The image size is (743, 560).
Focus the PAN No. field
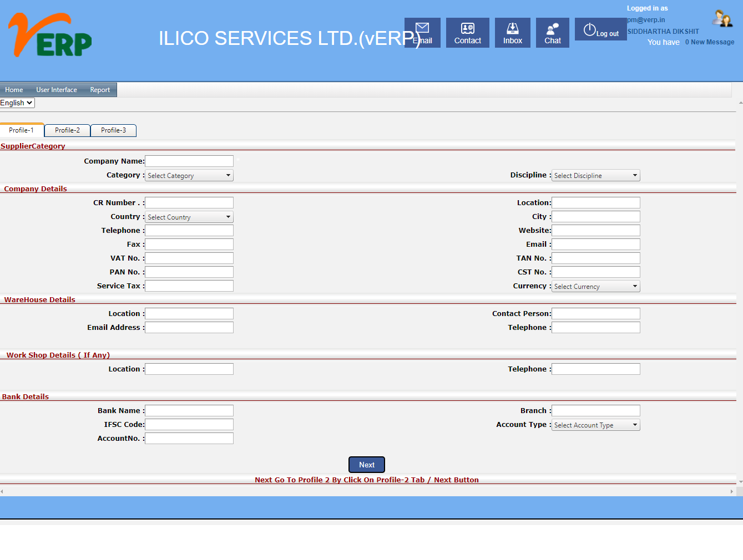click(x=189, y=272)
